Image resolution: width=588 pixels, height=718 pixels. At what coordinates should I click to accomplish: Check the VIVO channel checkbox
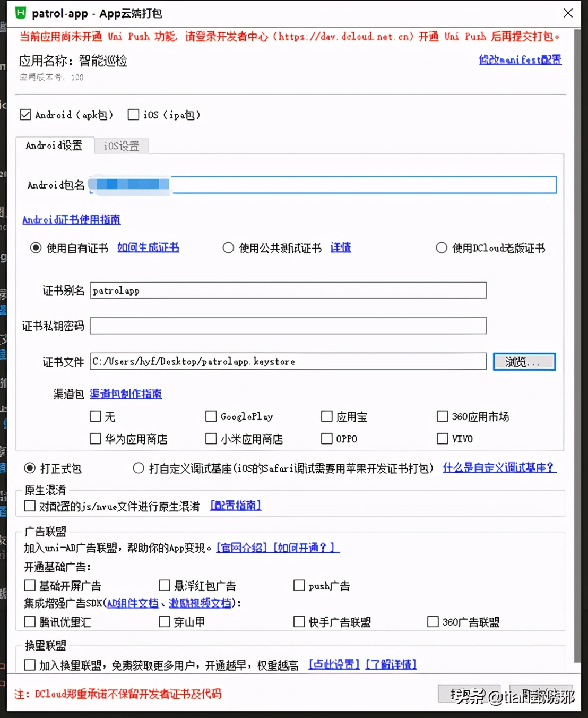point(442,439)
